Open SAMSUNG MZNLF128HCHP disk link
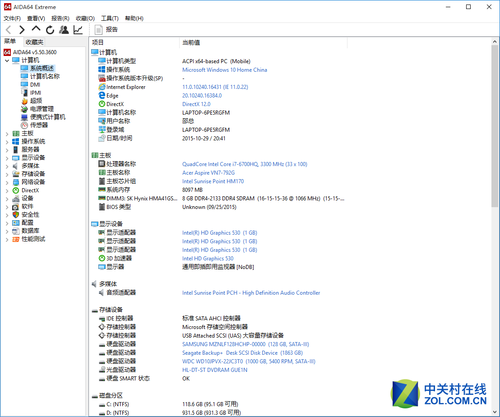Screen dimensions: 500x417 [x=246, y=344]
